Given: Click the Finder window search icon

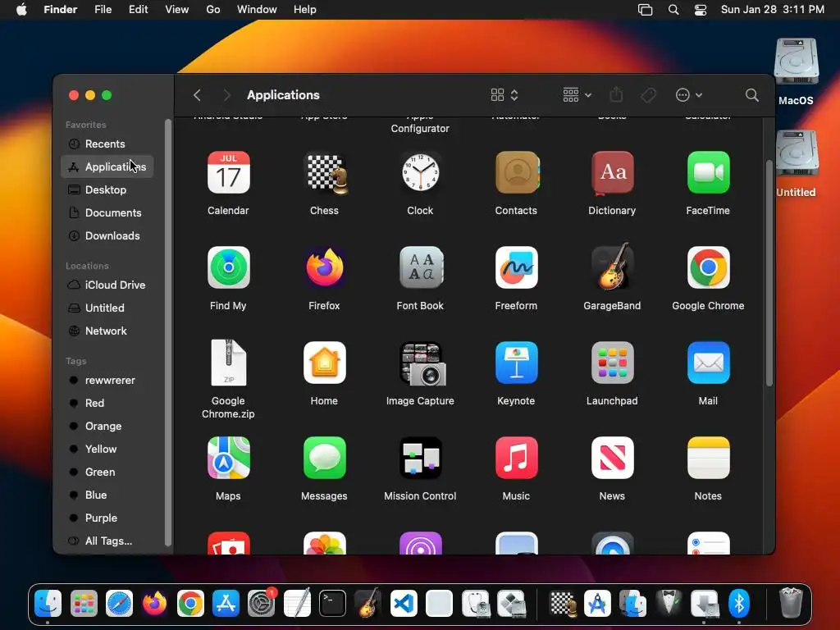Looking at the screenshot, I should [x=752, y=95].
